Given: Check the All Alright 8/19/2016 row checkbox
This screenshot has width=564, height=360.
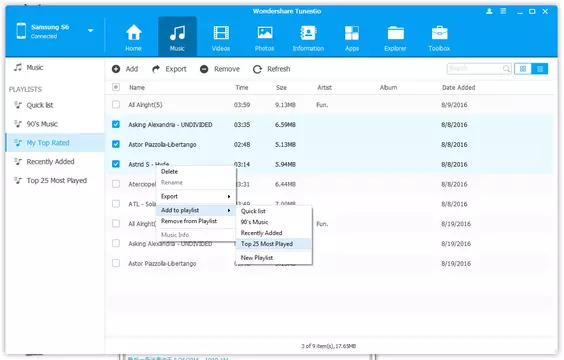Looking at the screenshot, I should pos(116,224).
